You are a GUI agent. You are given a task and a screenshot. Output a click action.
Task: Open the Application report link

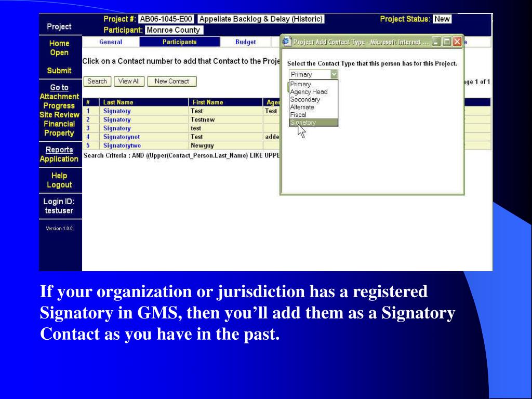tap(59, 159)
